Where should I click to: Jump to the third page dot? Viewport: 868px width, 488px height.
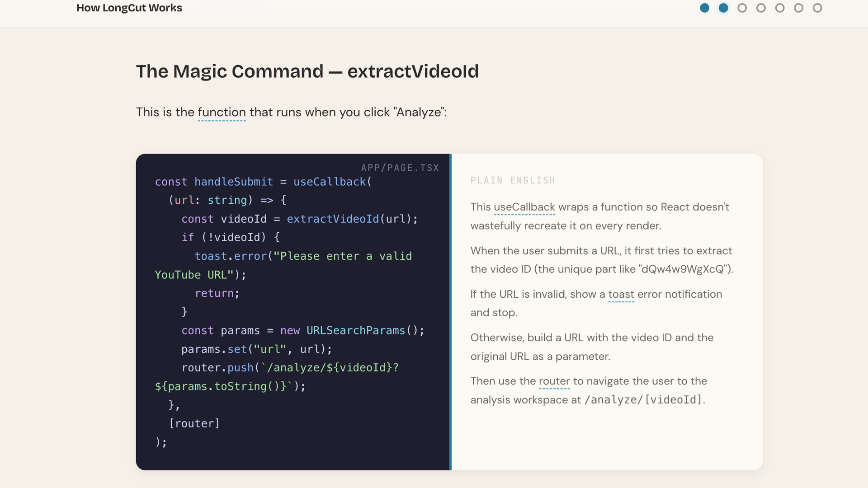(x=742, y=8)
